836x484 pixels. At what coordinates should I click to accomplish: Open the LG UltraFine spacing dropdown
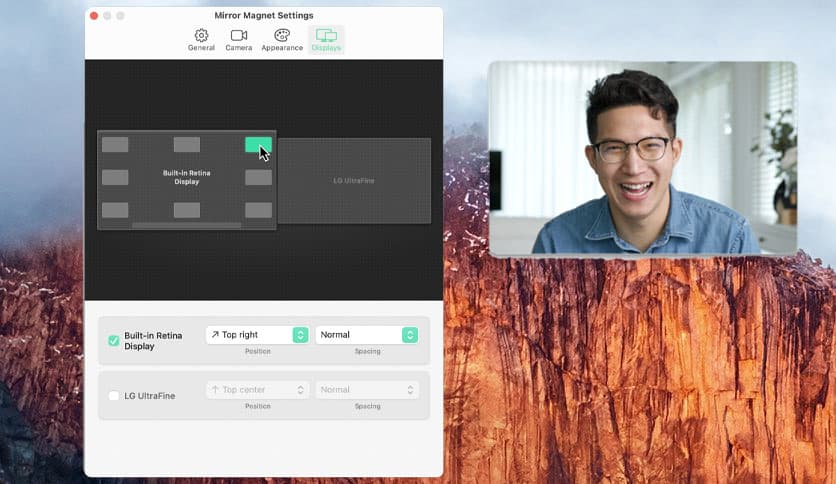tap(367, 390)
